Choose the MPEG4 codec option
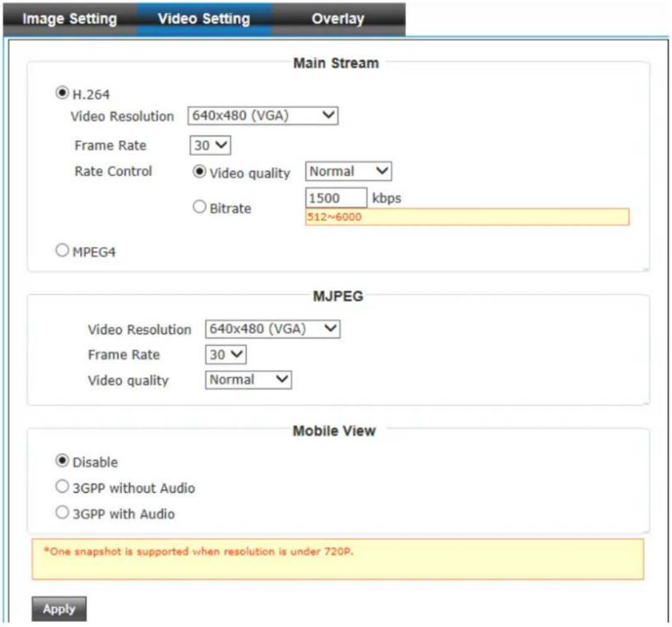The width and height of the screenshot is (672, 627). click(62, 250)
